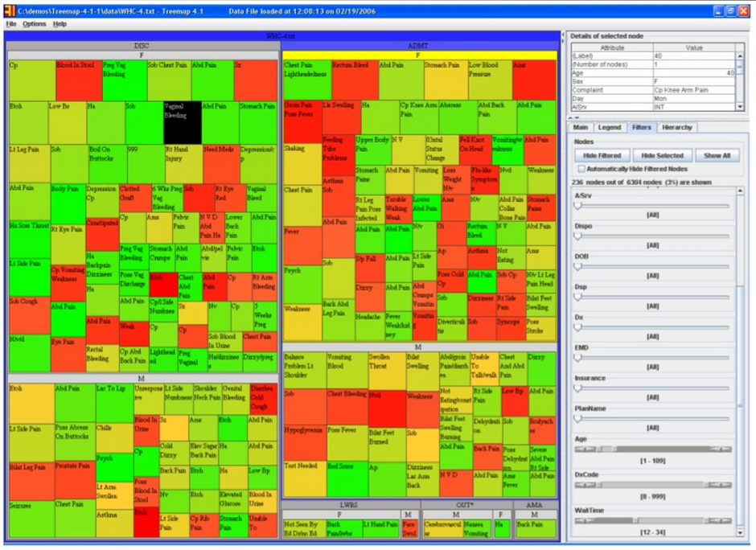Switch to the Legend tab
The image size is (756, 550).
[x=609, y=127]
